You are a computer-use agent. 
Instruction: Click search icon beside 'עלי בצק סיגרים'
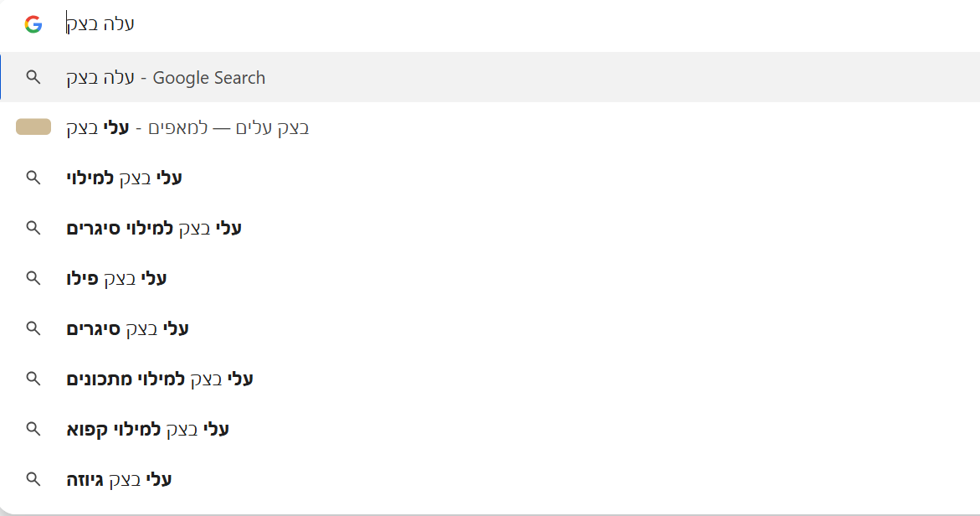(33, 328)
